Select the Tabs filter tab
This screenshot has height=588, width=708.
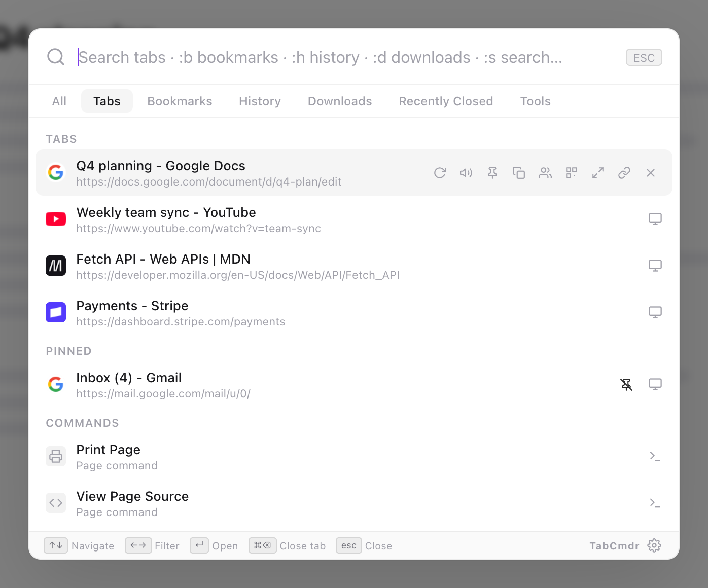point(107,101)
